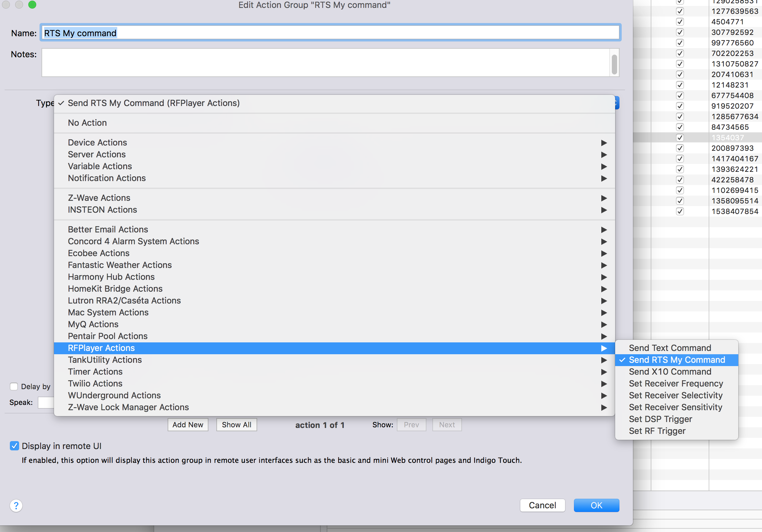Select Set DSP Trigger
This screenshot has height=532, width=762.
point(676,419)
